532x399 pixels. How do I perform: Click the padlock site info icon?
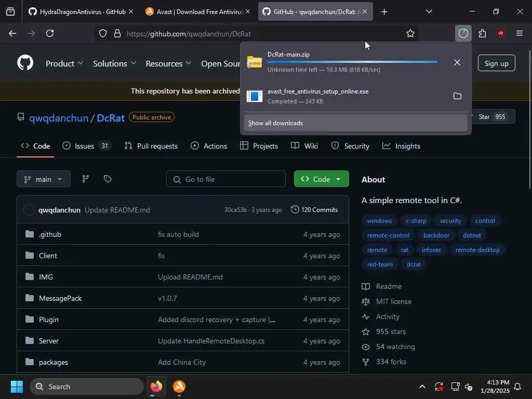pos(117,34)
